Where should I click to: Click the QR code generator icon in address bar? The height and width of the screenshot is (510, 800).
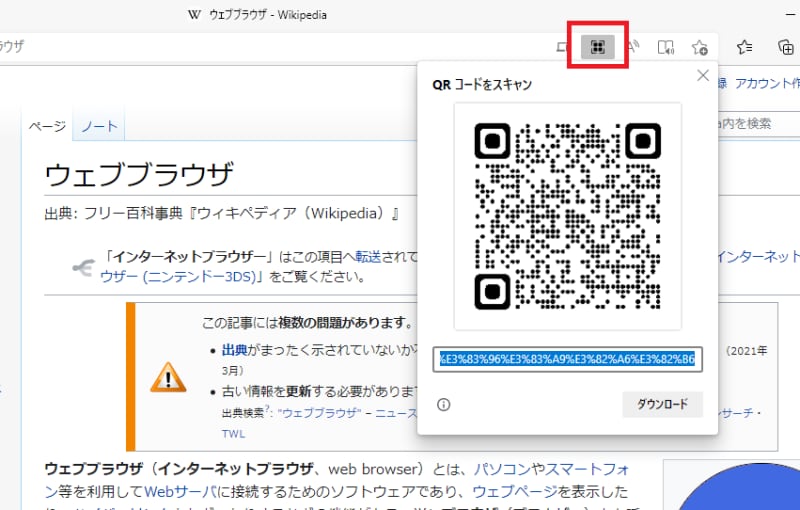[x=597, y=47]
